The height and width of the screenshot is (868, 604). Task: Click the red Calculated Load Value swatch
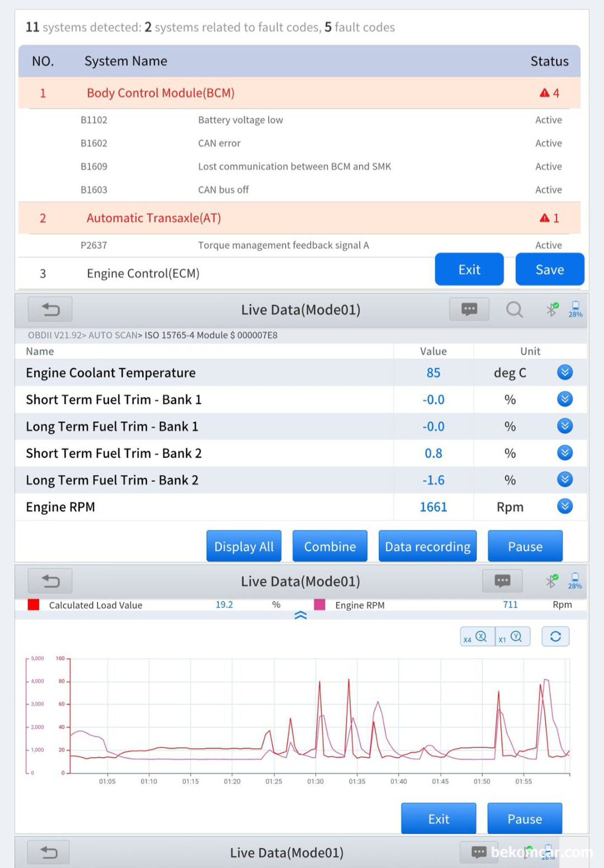(x=33, y=605)
